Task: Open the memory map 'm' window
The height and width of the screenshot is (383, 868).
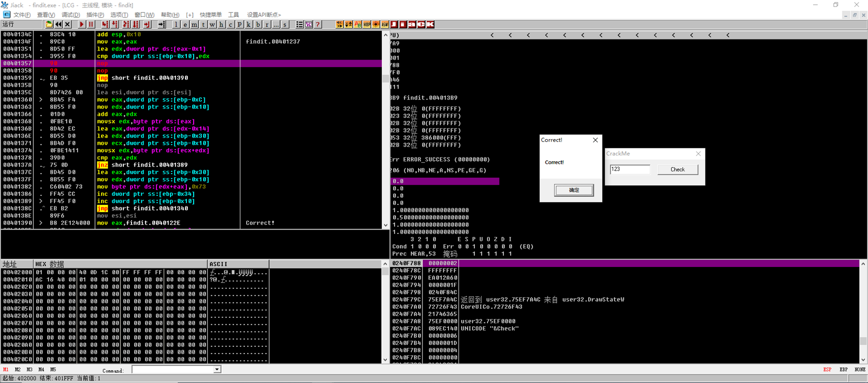Action: (x=194, y=25)
